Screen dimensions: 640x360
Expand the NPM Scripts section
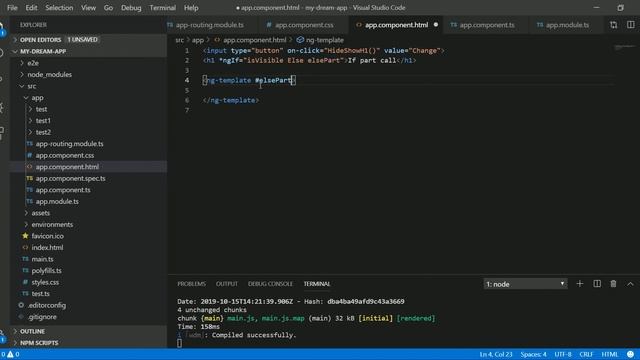(88, 343)
